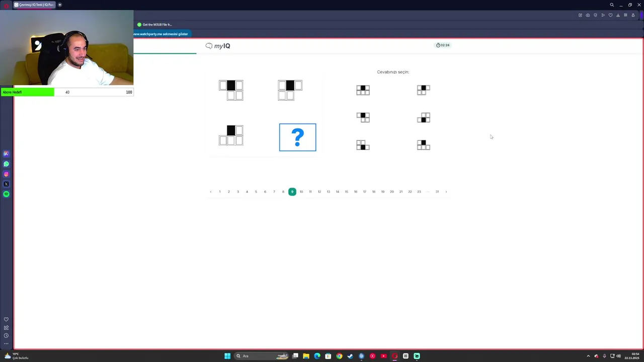Open Steam from taskbar
The image size is (644, 362).
(350, 356)
